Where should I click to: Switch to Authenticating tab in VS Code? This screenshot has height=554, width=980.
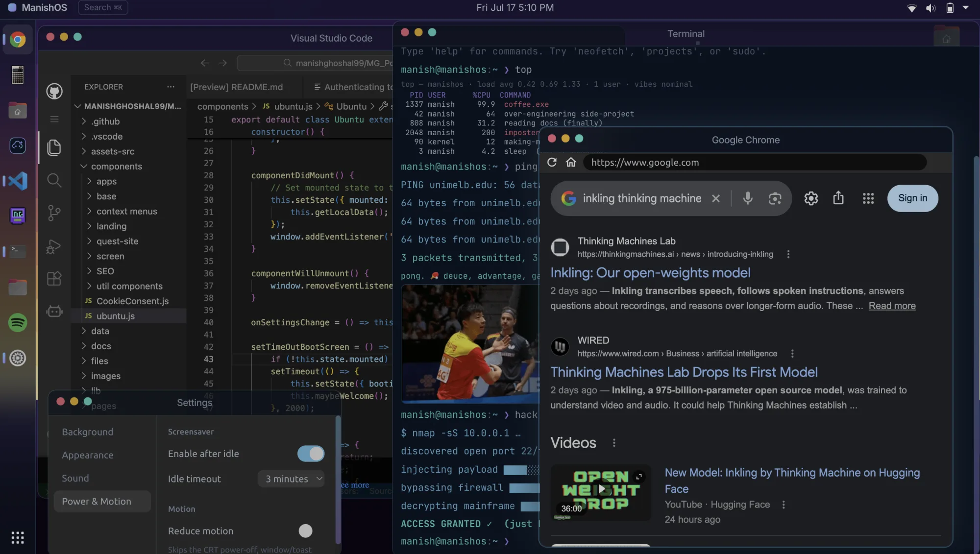click(353, 87)
